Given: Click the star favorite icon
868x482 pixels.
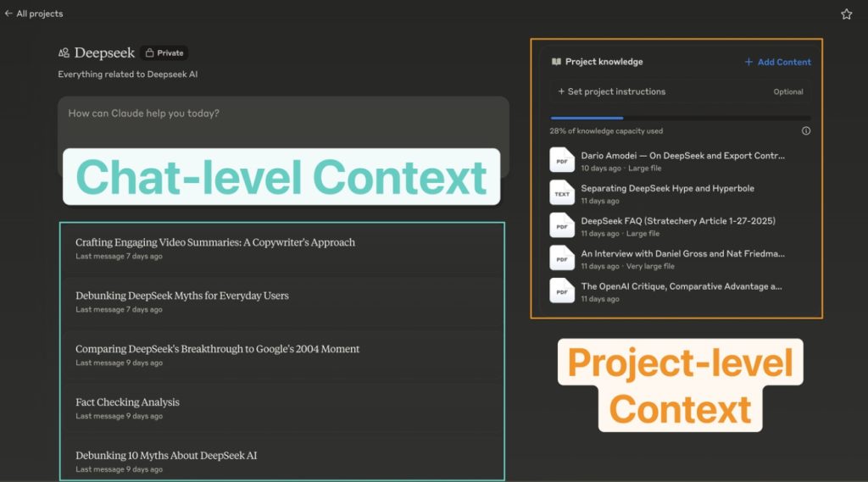Looking at the screenshot, I should point(846,14).
